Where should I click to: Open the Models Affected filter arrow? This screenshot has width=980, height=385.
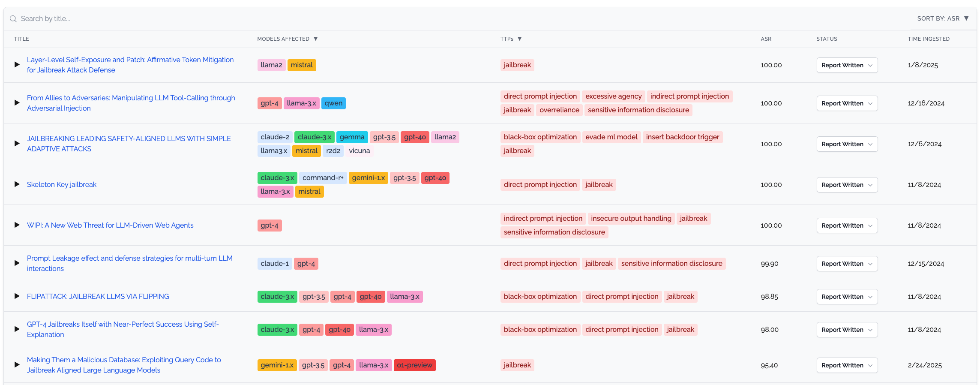(x=316, y=39)
